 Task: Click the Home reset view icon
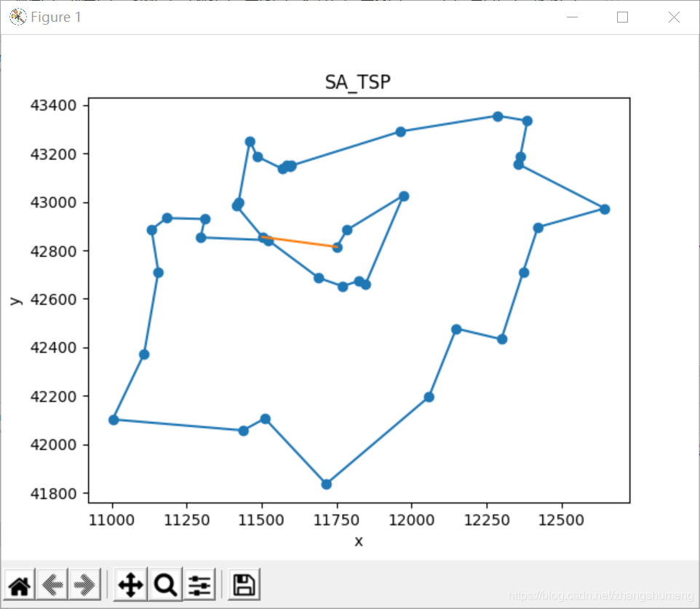point(20,585)
